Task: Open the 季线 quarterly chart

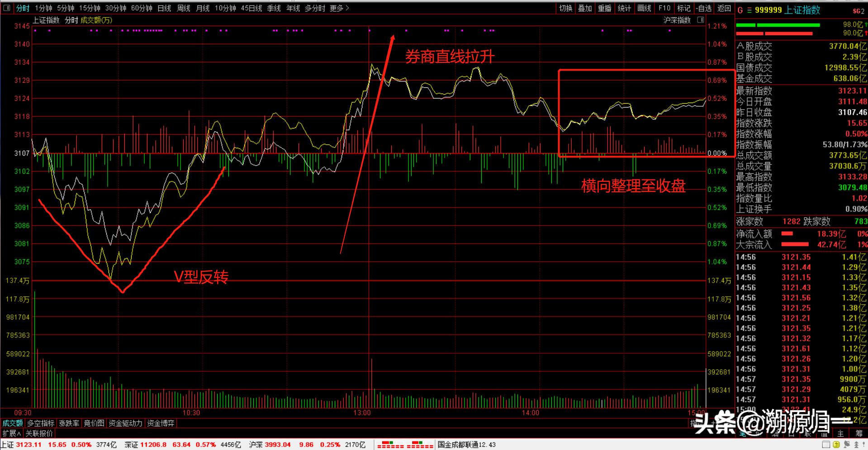Action: point(274,8)
